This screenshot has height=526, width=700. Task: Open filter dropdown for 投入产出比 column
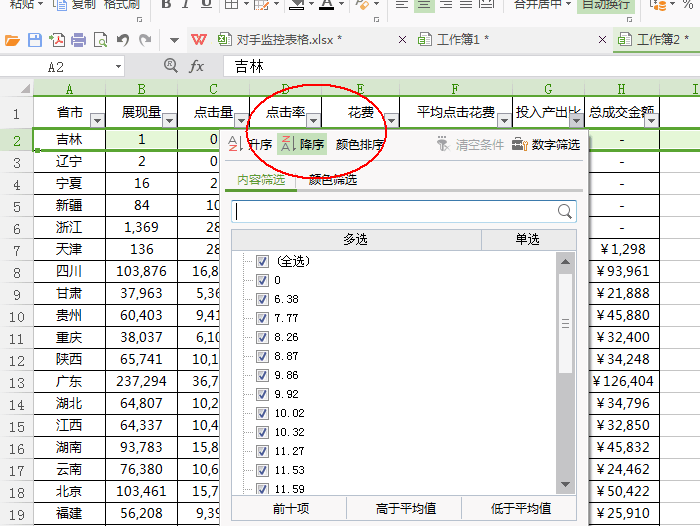pyautogui.click(x=576, y=120)
